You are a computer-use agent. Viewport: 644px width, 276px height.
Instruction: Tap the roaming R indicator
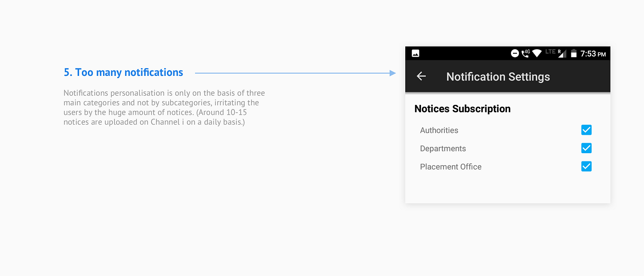coord(558,52)
